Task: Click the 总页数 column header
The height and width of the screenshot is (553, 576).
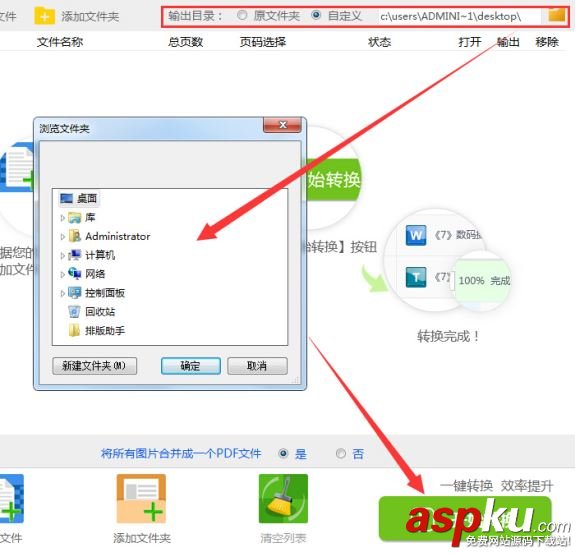Action: [186, 42]
